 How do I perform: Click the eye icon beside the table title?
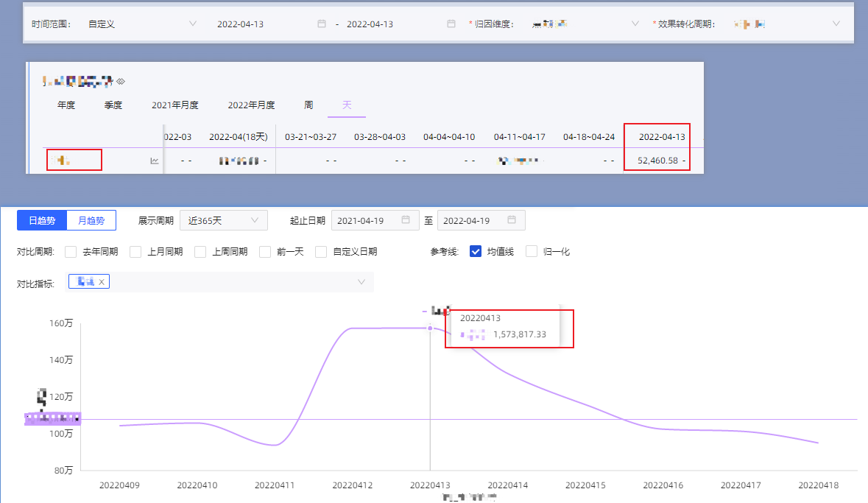[121, 80]
